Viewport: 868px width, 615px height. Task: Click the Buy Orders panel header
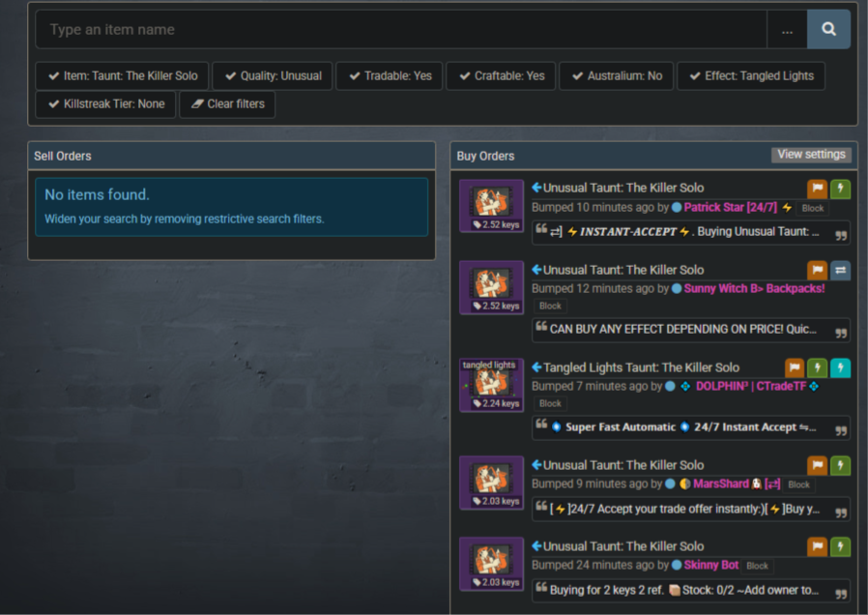(653, 156)
